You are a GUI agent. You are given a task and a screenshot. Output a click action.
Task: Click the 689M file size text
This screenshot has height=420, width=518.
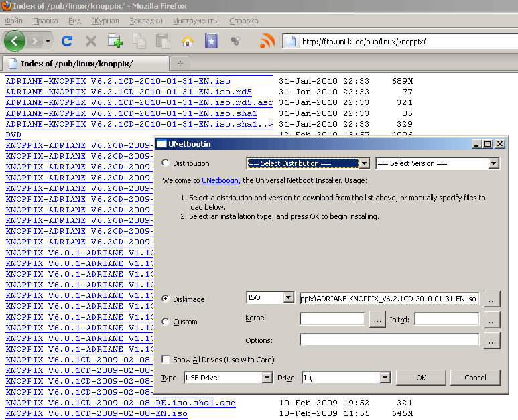click(x=402, y=81)
